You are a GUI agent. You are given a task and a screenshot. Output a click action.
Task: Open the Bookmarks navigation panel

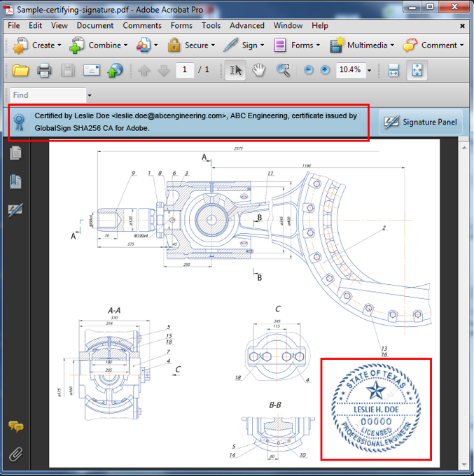click(x=15, y=181)
